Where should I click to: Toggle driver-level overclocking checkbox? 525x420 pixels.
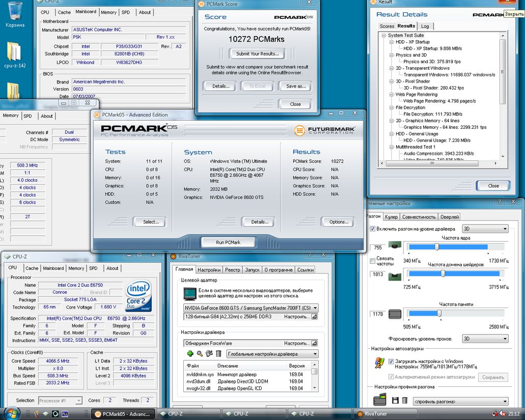coord(372,229)
